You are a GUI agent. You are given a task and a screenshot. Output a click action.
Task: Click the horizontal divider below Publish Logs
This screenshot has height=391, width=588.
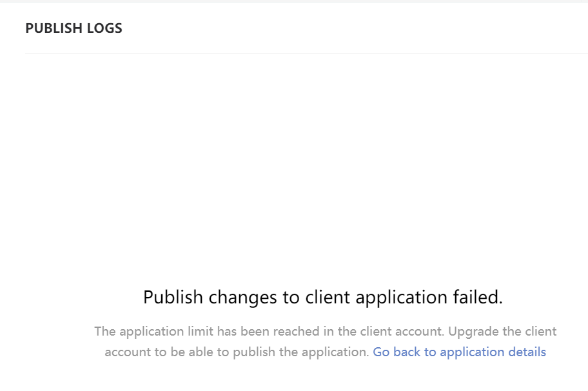click(306, 54)
